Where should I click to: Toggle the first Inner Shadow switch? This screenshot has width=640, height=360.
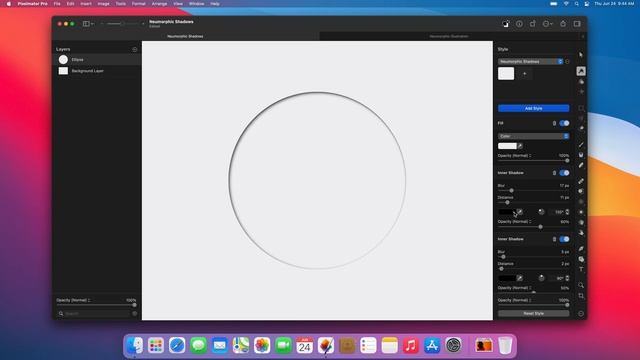564,173
